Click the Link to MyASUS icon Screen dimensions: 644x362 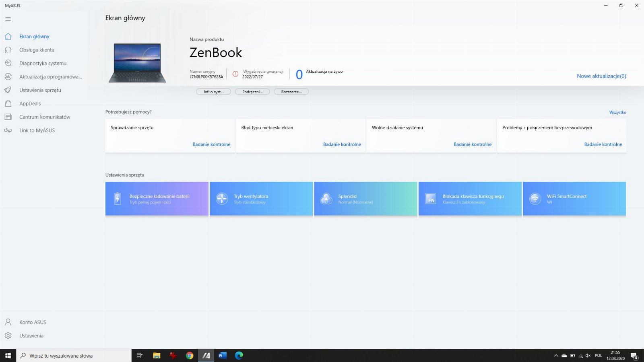[x=8, y=130]
